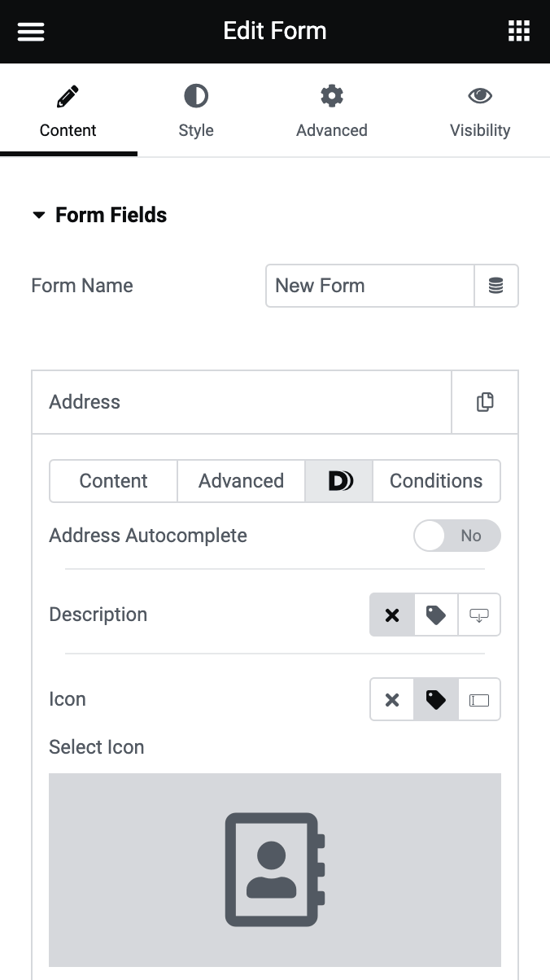This screenshot has width=550, height=980.
Task: Switch to the Dynamic (D) sub-tab
Action: pyautogui.click(x=338, y=481)
